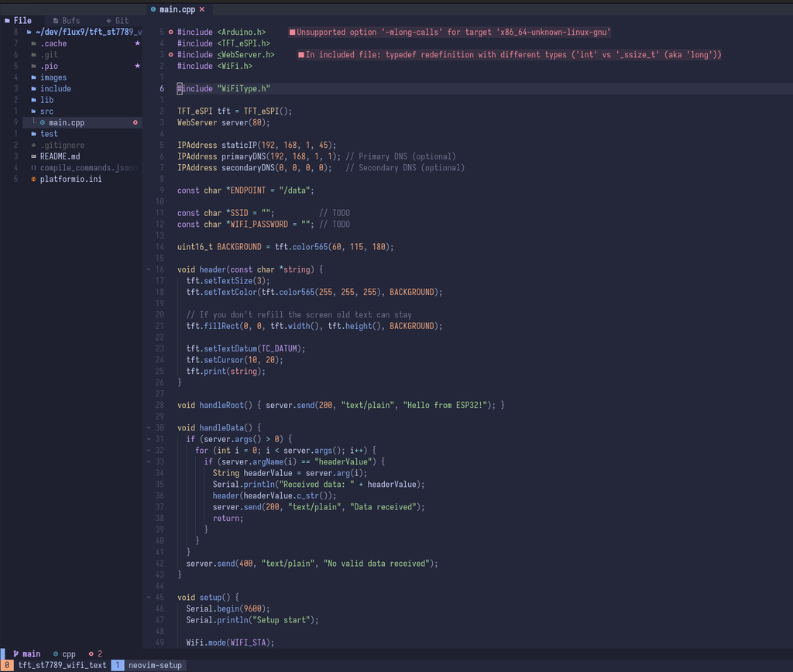793x672 pixels.
Task: Open the neovim-setup tabpage in the tabline
Action: [x=154, y=665]
